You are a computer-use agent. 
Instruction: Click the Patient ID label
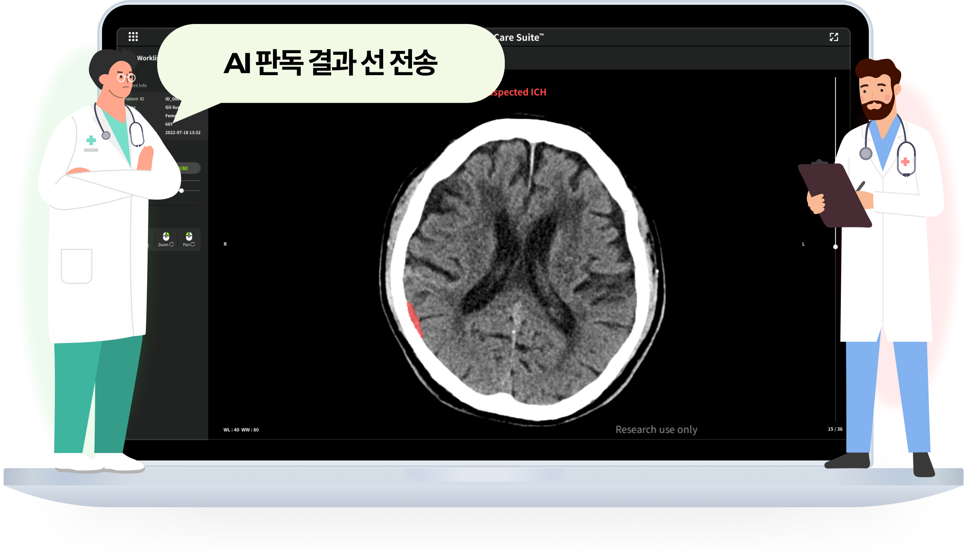[134, 99]
